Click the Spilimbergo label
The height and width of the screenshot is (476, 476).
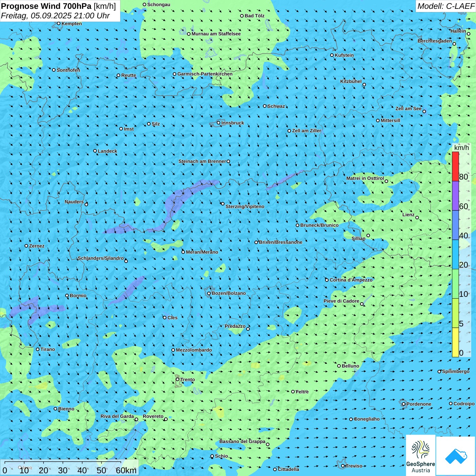click(456, 371)
